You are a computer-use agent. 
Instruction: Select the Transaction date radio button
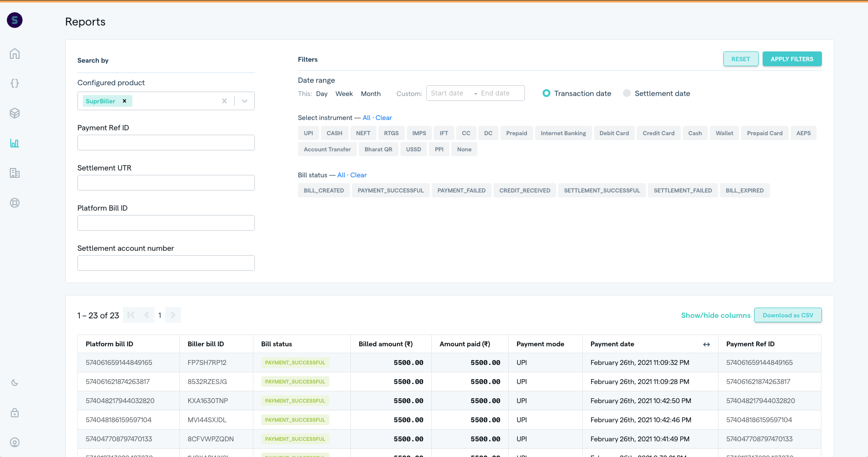click(x=546, y=93)
